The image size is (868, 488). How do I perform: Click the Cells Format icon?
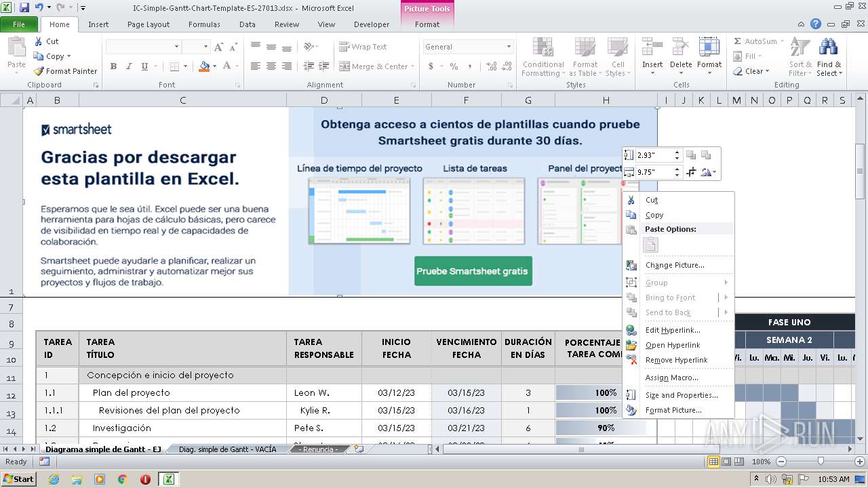(709, 47)
